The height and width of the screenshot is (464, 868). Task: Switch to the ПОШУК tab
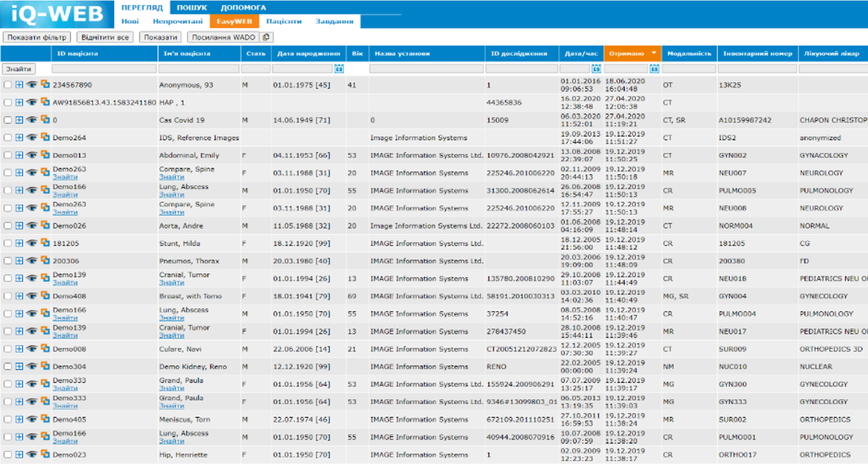click(x=192, y=8)
